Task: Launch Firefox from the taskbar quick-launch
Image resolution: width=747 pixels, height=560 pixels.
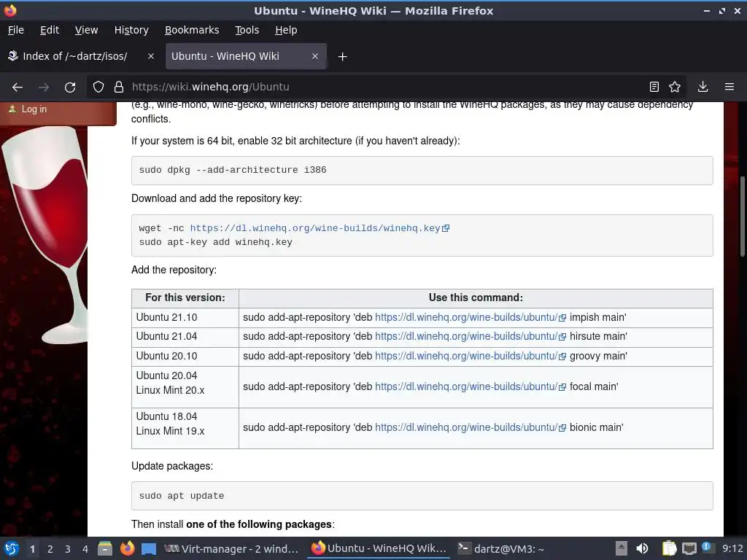Action: tap(127, 548)
